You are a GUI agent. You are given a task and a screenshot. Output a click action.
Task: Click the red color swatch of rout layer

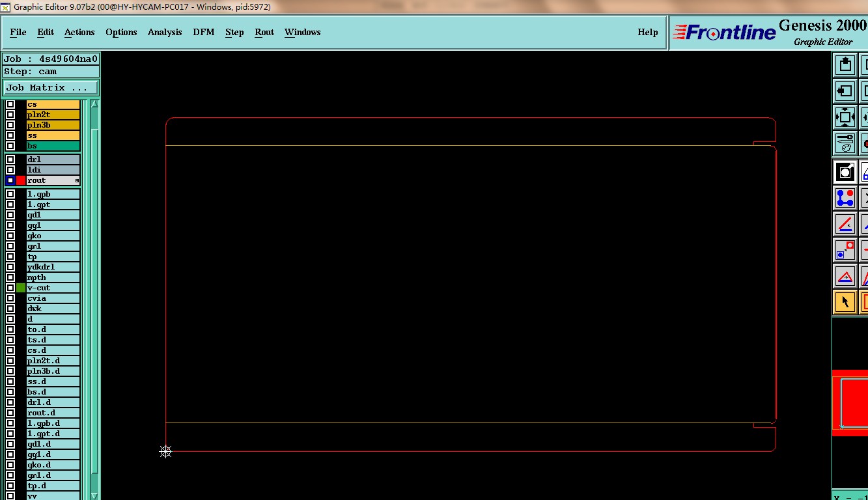tap(21, 180)
